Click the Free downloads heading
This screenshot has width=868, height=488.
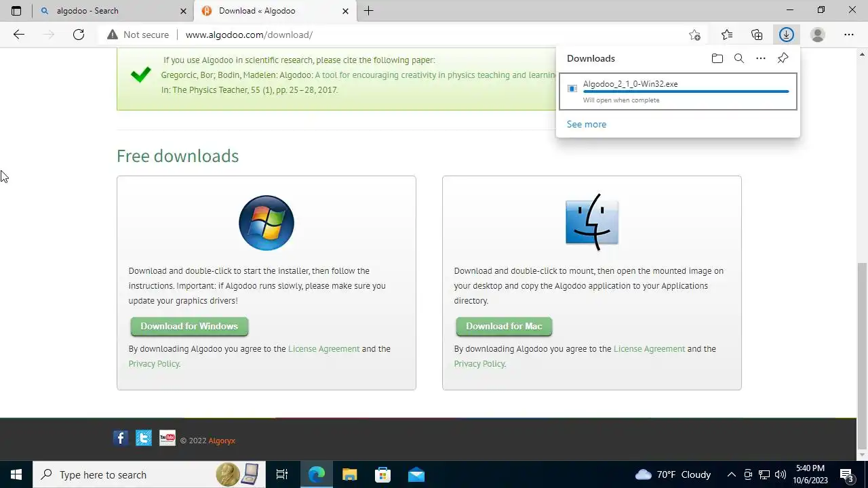coord(178,156)
